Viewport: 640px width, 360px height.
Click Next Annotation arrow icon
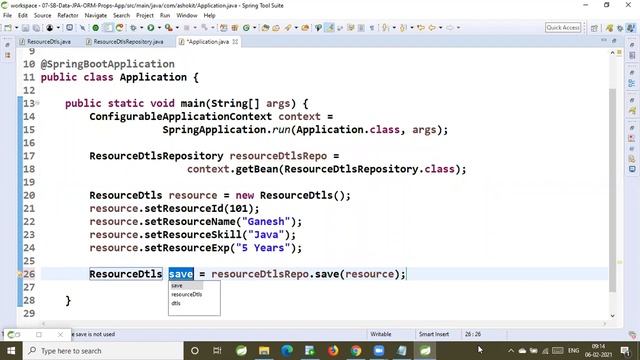point(385,28)
